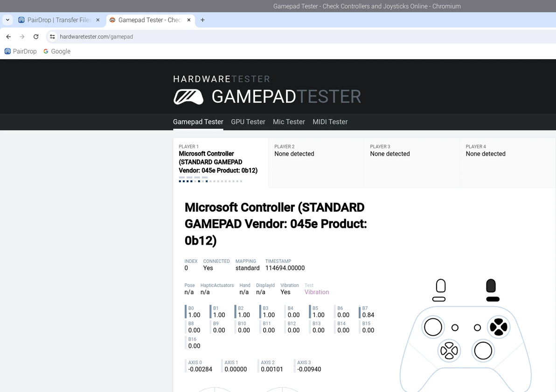This screenshot has height=392, width=556.
Task: Go to the Mic Tester page
Action: (289, 122)
